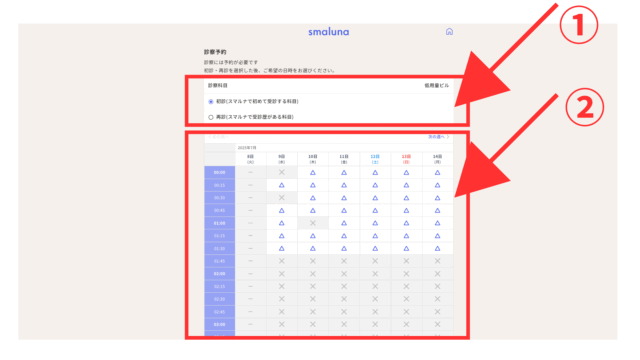Book the 14日(月) slot at 00:00
This screenshot has height=360, width=640.
(x=437, y=173)
